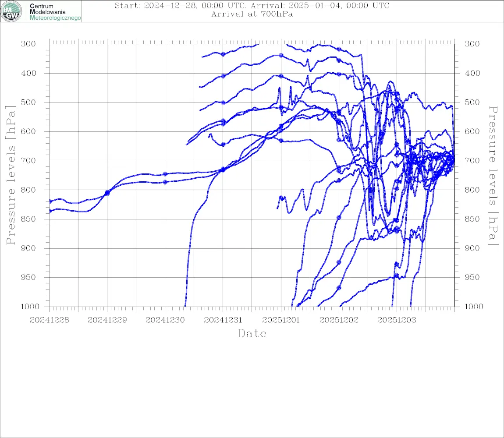This screenshot has height=438, width=504.
Task: Click the left axis 950 label
Action: pyautogui.click(x=28, y=277)
